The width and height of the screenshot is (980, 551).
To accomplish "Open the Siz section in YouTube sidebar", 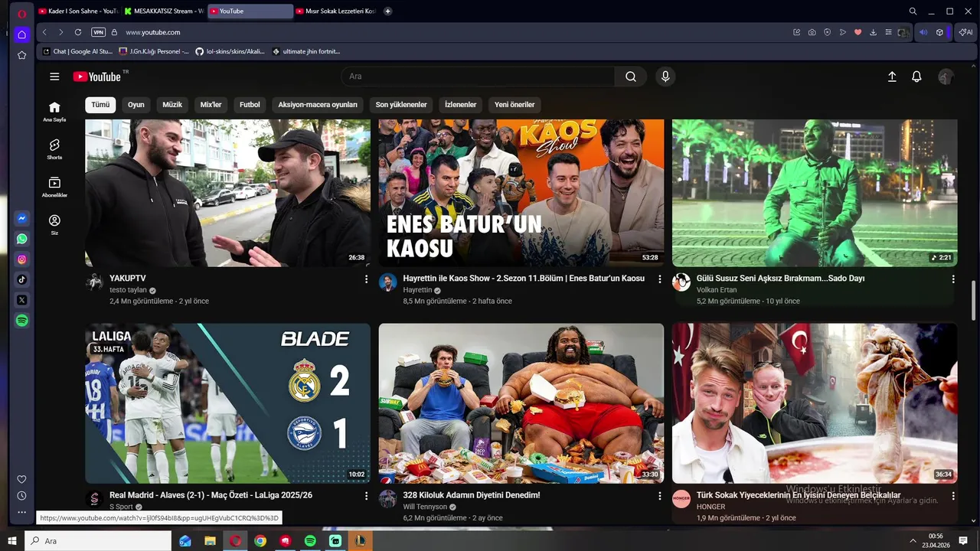I will 54,224.
